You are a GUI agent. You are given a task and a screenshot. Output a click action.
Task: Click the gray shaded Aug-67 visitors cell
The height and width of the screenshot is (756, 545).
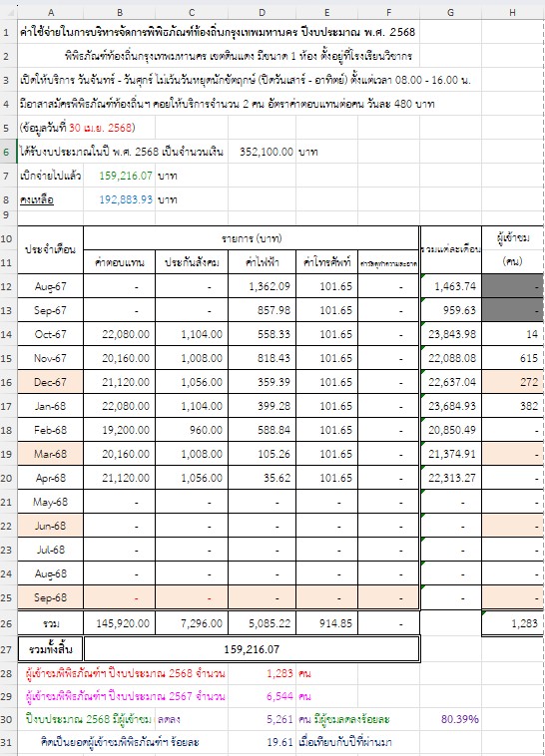click(513, 286)
